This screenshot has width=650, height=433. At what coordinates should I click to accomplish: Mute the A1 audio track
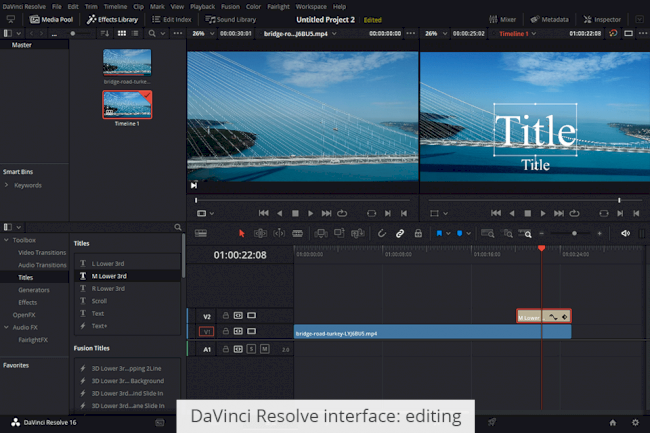pyautogui.click(x=264, y=349)
